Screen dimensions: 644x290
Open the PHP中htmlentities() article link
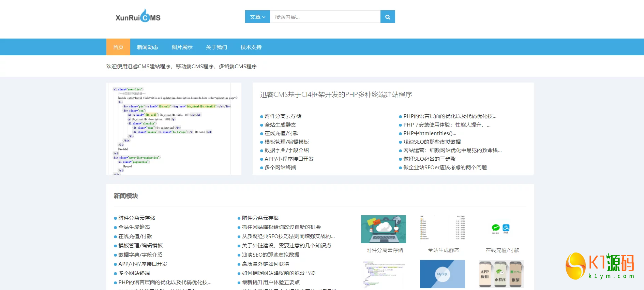(x=430, y=133)
